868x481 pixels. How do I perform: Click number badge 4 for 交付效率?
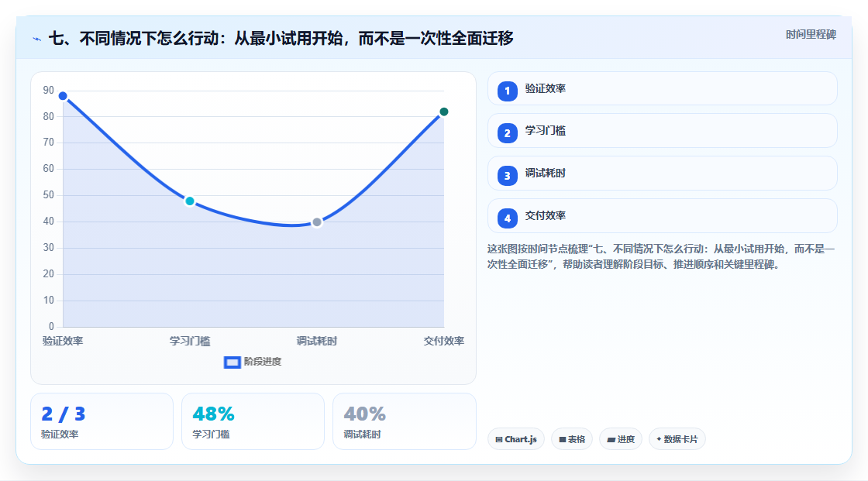point(507,218)
